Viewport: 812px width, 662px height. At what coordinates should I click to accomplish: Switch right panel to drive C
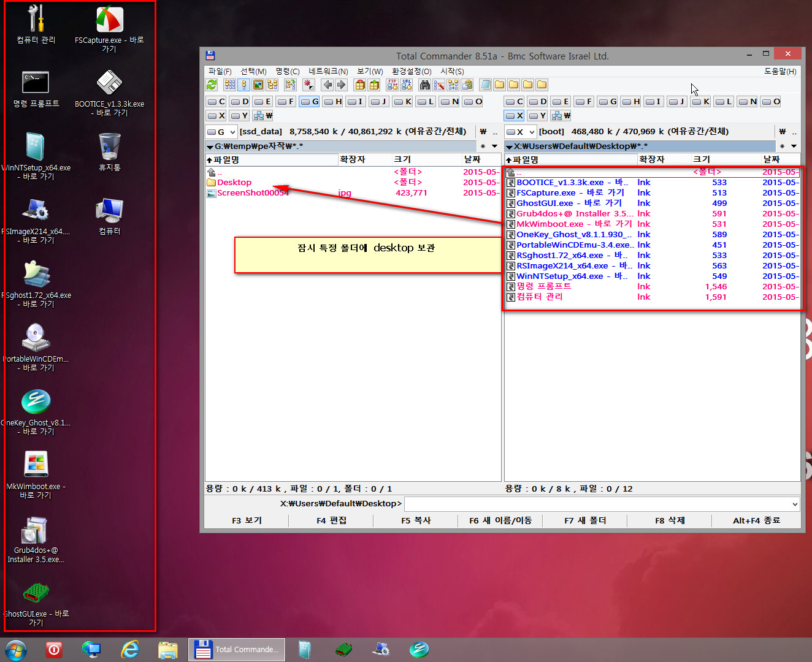(515, 102)
